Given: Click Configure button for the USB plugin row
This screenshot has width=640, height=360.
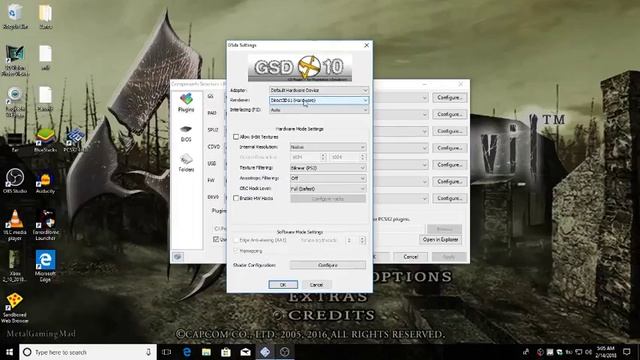Looking at the screenshot, I should pos(449,164).
